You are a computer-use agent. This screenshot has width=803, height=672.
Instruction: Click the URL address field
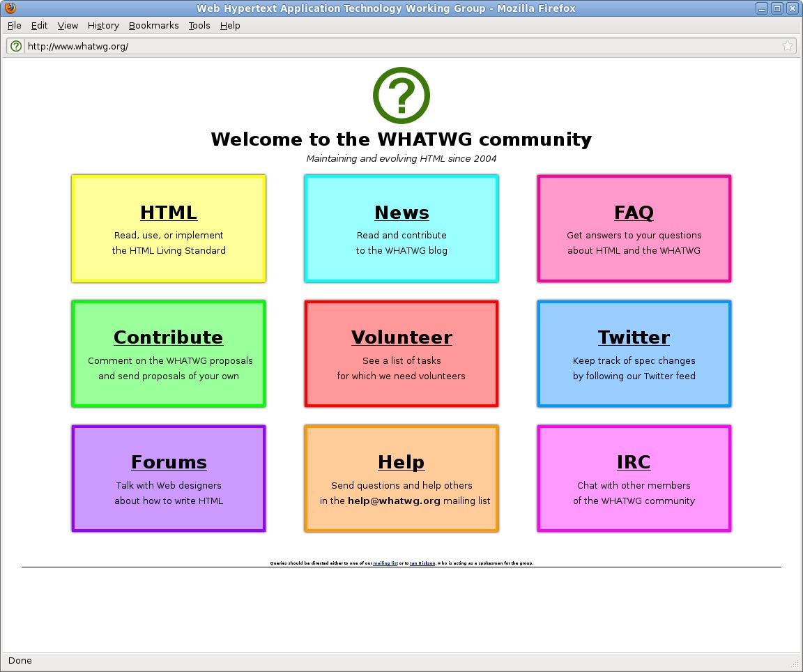pyautogui.click(x=397, y=46)
